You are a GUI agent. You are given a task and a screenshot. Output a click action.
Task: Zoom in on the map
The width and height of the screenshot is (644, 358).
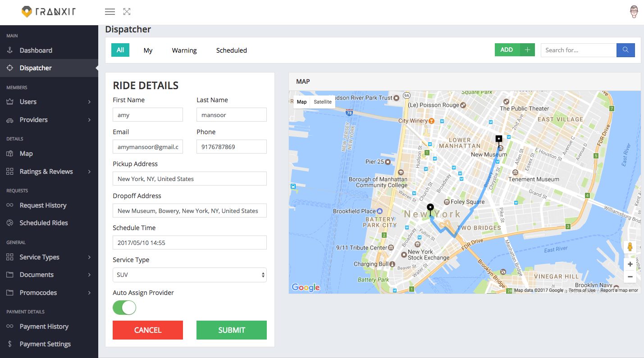point(630,264)
